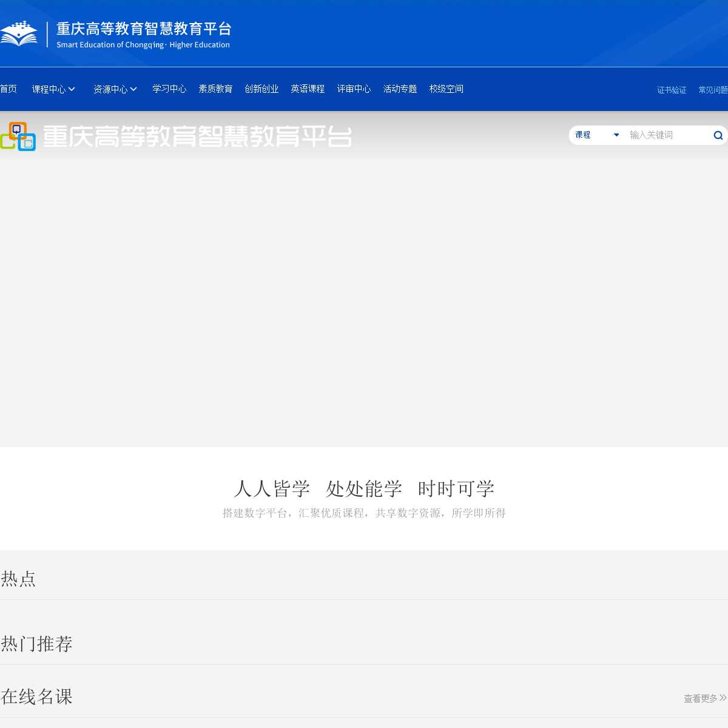Click the double-arrow icon beside 查看更多
This screenshot has height=728, width=728.
point(723,698)
